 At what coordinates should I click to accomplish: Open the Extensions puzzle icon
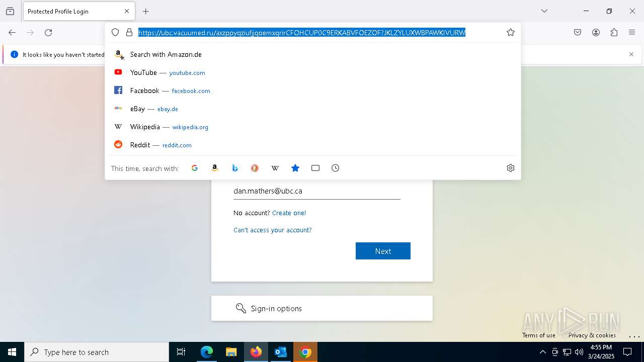pyautogui.click(x=614, y=33)
